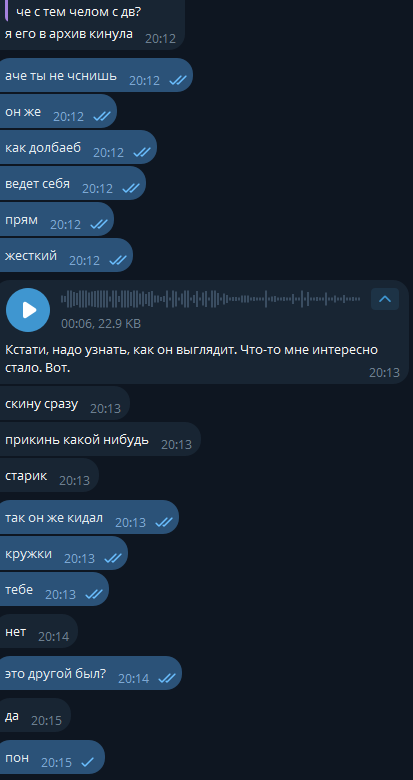413x780 pixels.
Task: Click read checkmarks on 'это другой был?'
Action: tap(167, 678)
